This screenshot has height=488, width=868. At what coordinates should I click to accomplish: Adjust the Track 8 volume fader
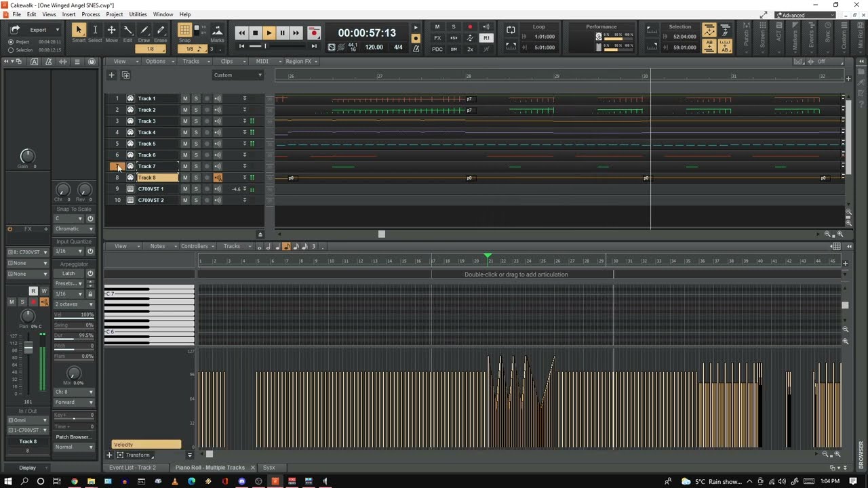point(28,347)
